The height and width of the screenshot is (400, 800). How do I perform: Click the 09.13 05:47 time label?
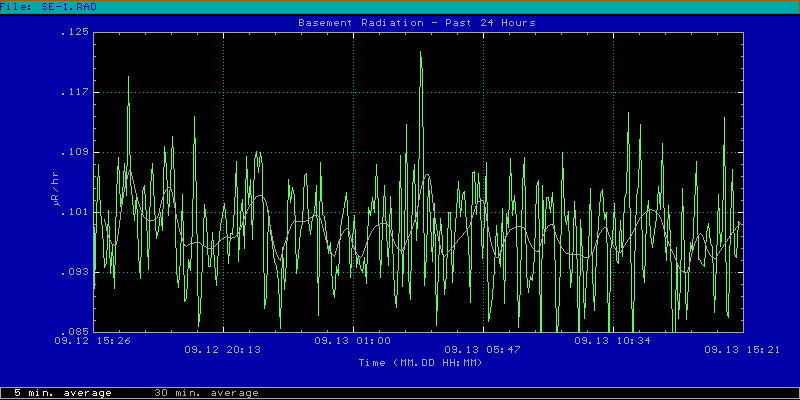[x=483, y=350]
